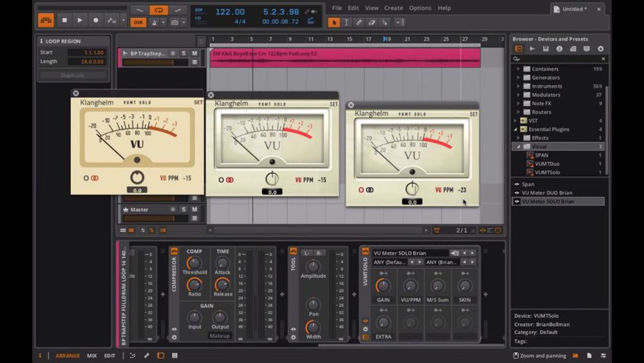The image size is (644, 363).
Task: Select VUMTDuo plugin in browser
Action: (x=547, y=164)
